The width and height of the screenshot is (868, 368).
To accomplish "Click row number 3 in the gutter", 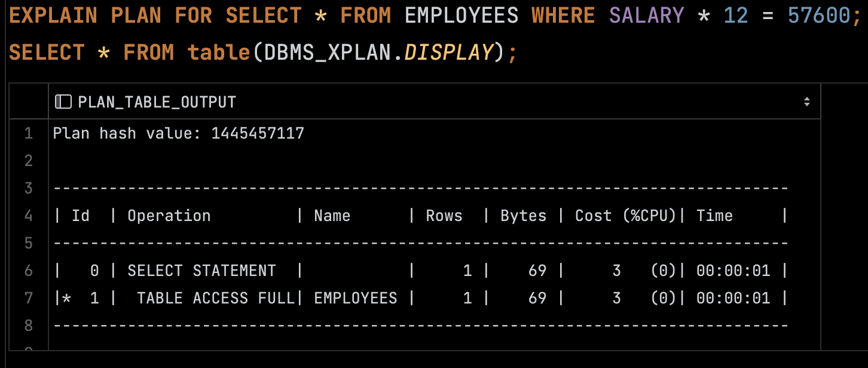I will pyautogui.click(x=28, y=188).
